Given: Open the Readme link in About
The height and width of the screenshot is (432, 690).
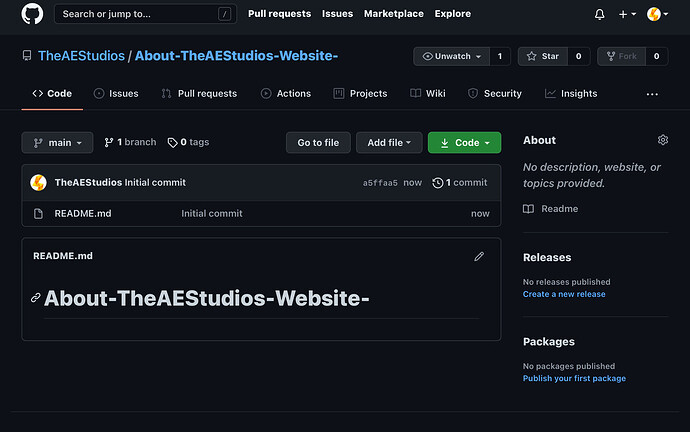Looking at the screenshot, I should point(551,209).
